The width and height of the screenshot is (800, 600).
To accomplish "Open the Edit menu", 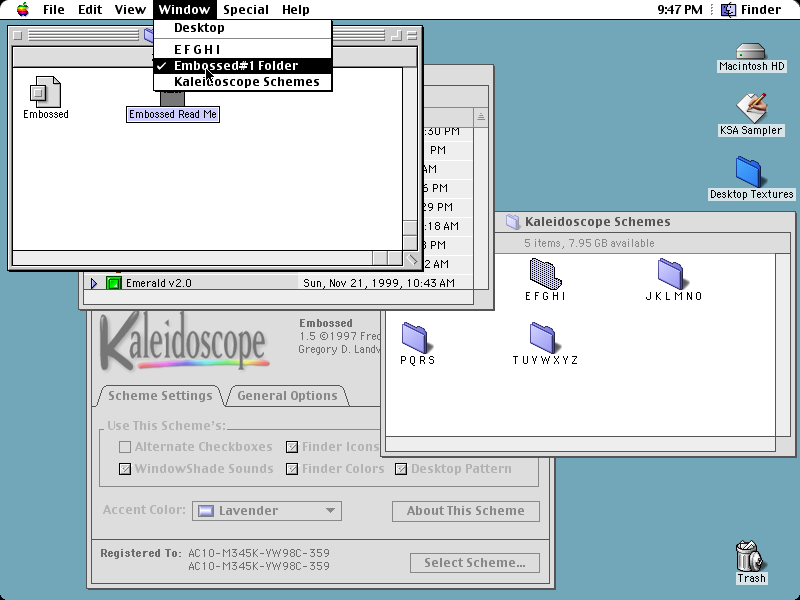I will pyautogui.click(x=90, y=9).
